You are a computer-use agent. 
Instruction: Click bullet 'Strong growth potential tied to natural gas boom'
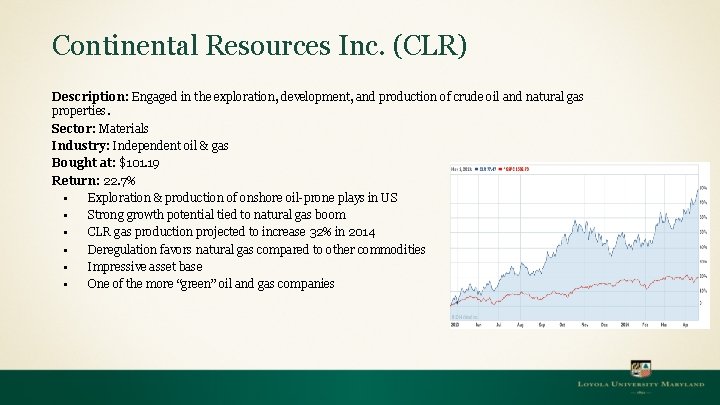tap(216, 215)
